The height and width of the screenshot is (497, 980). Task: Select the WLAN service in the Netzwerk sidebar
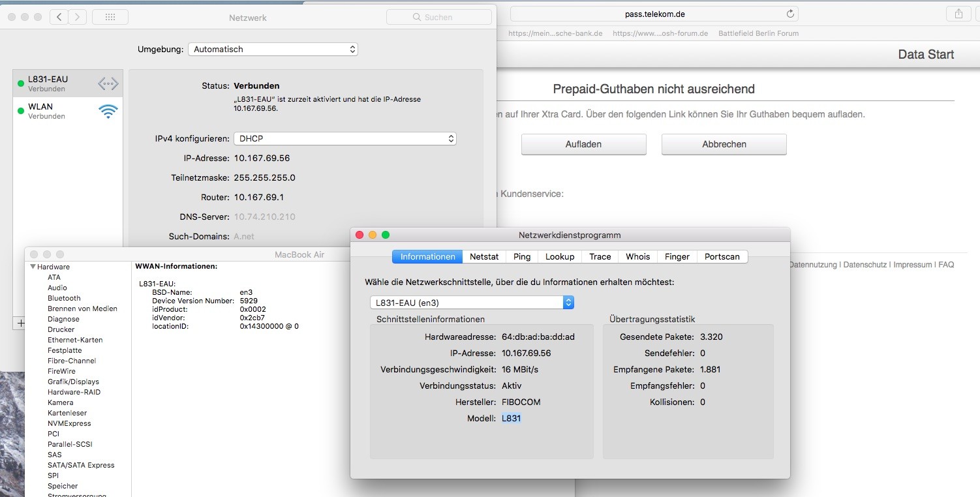click(x=68, y=111)
